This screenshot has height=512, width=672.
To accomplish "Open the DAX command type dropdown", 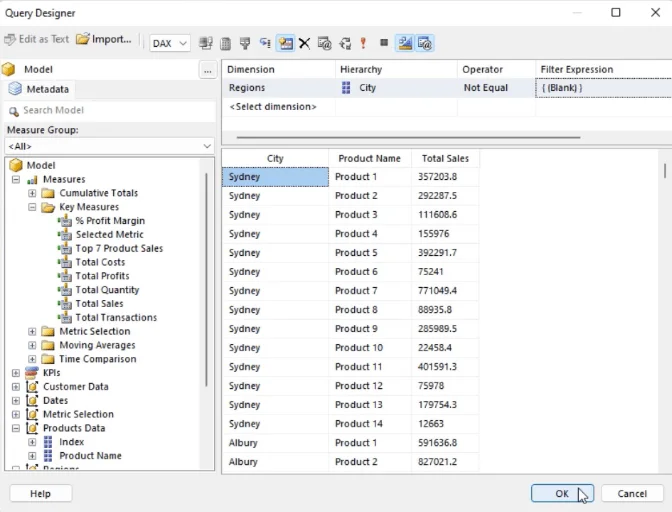I will (170, 43).
